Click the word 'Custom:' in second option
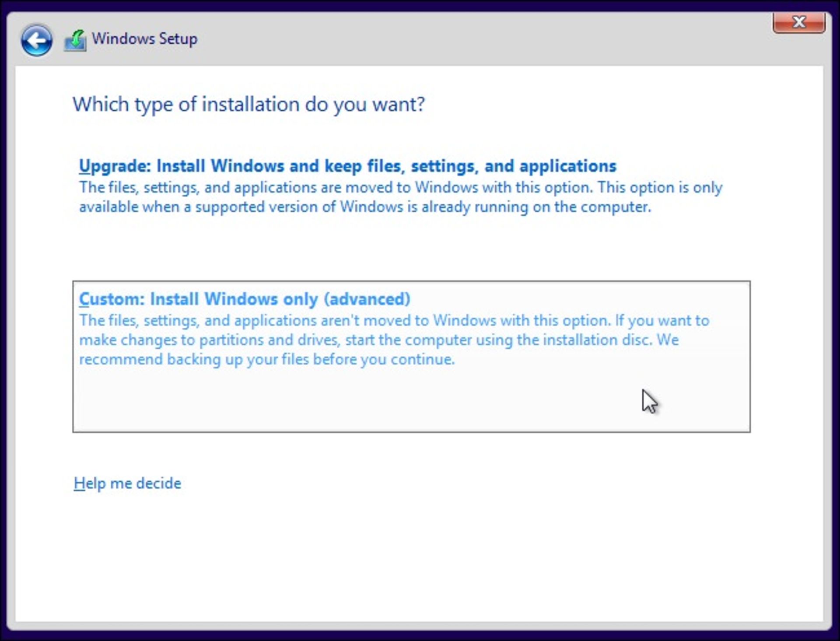This screenshot has height=641, width=840. tap(112, 299)
